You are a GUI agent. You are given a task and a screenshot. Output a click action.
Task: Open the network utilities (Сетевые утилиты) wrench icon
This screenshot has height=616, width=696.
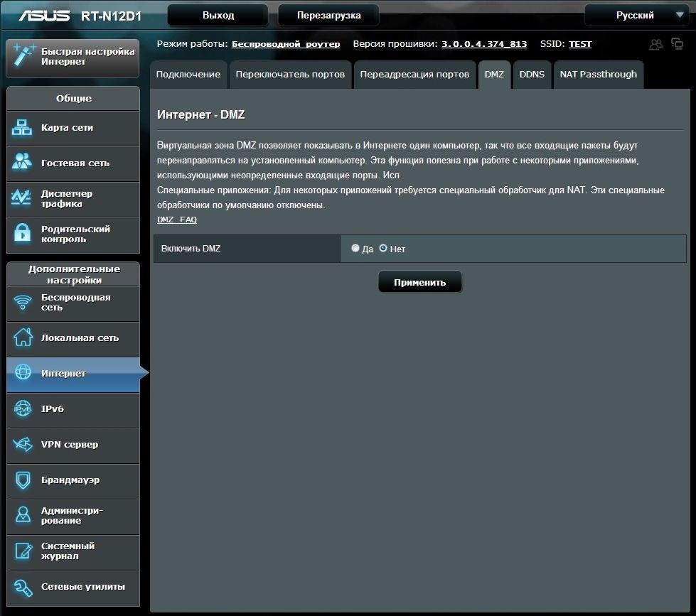pos(23,587)
